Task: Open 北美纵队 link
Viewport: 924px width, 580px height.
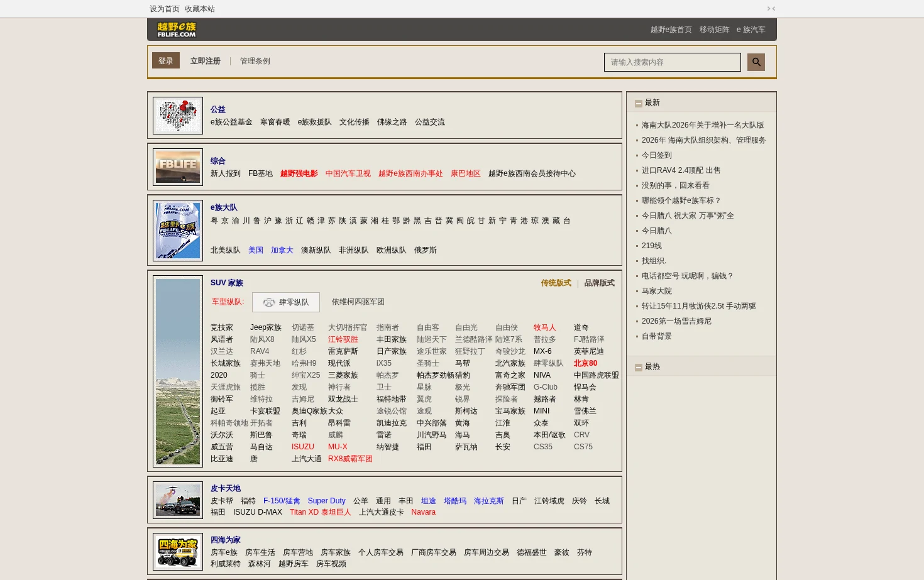Action: (x=226, y=250)
